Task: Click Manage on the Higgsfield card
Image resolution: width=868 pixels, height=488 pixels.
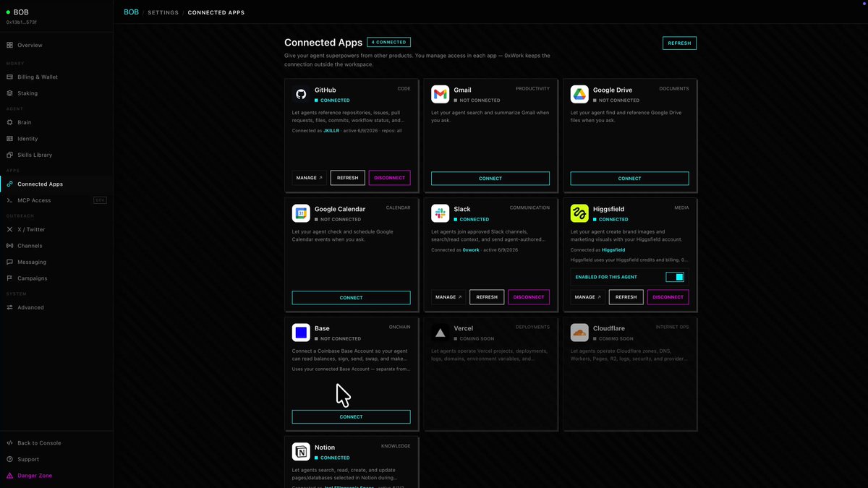Action: point(587,297)
